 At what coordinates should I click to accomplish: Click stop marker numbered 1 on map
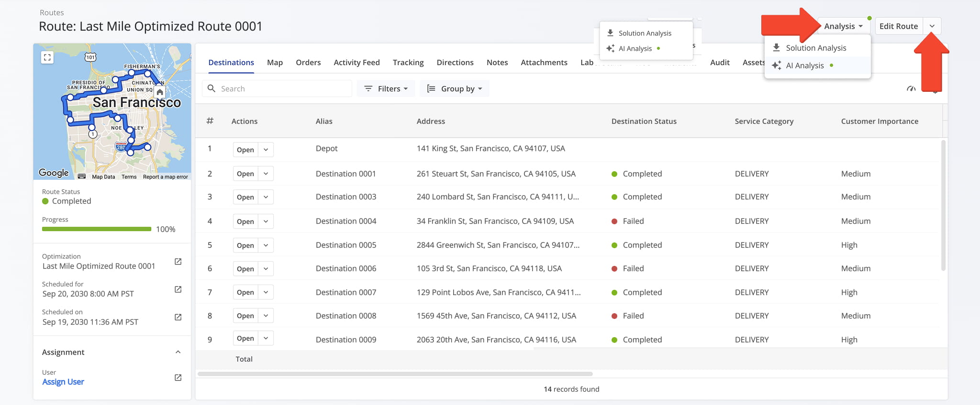[93, 134]
